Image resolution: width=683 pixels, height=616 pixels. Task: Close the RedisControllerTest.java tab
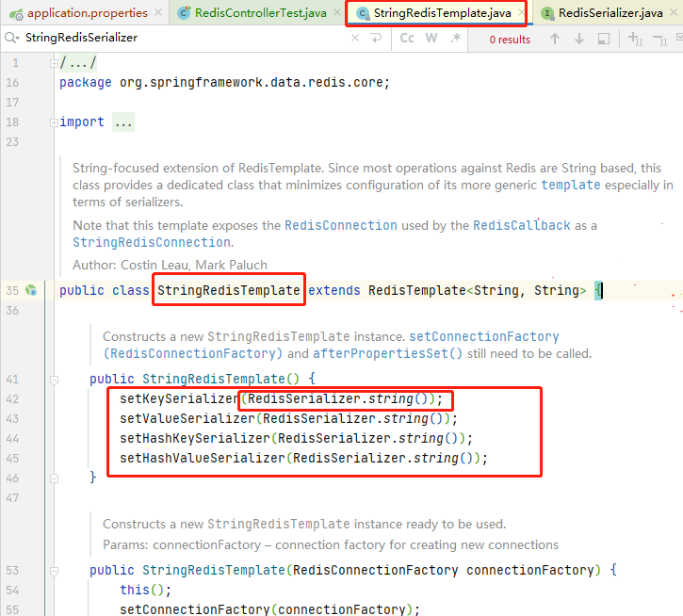coord(337,13)
